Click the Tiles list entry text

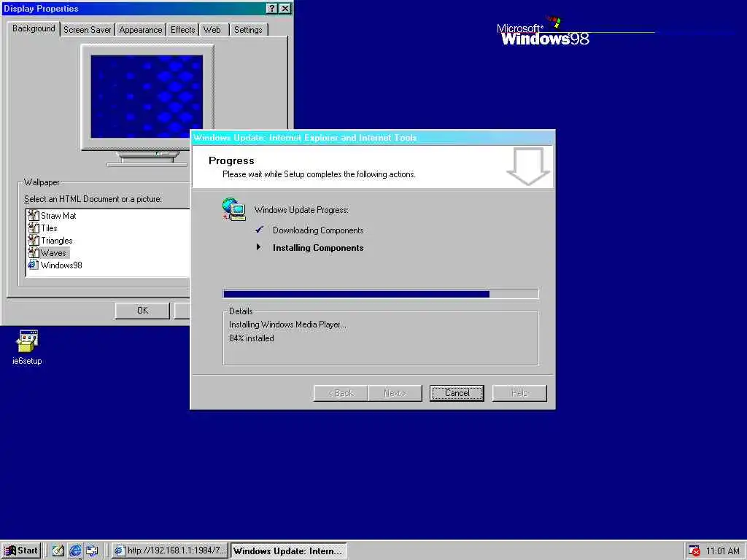pos(49,228)
